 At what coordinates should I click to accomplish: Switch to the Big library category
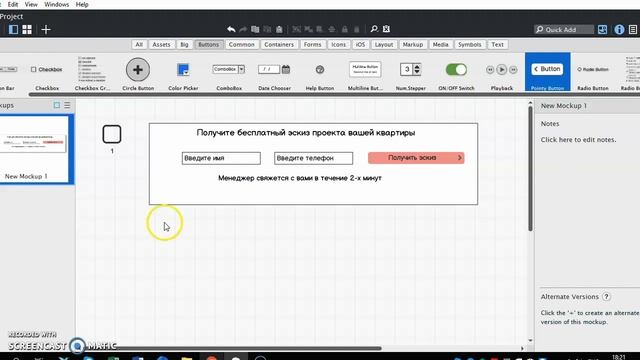tap(184, 44)
